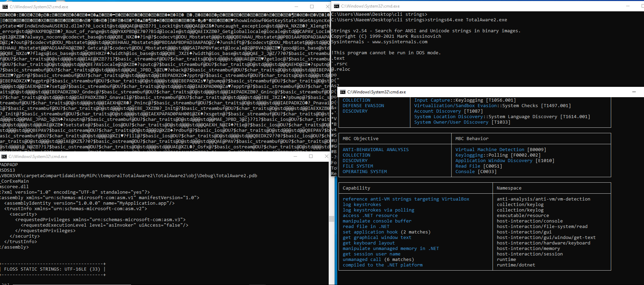Click 'unmanaged call (6 matches)' capability
Screen dimensions: 644x285
point(379,260)
